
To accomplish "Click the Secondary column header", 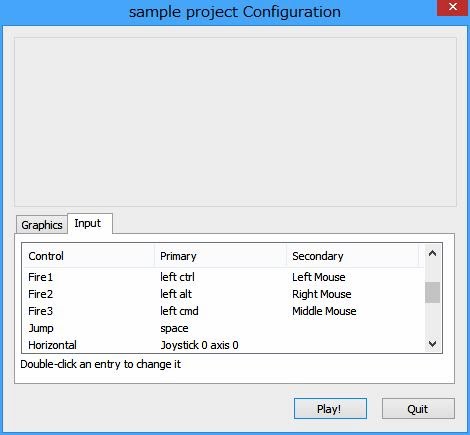I will coord(352,256).
